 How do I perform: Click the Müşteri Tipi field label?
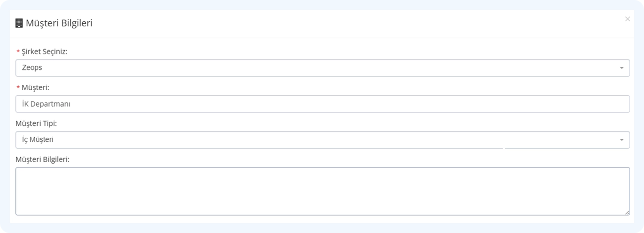pyautogui.click(x=36, y=123)
